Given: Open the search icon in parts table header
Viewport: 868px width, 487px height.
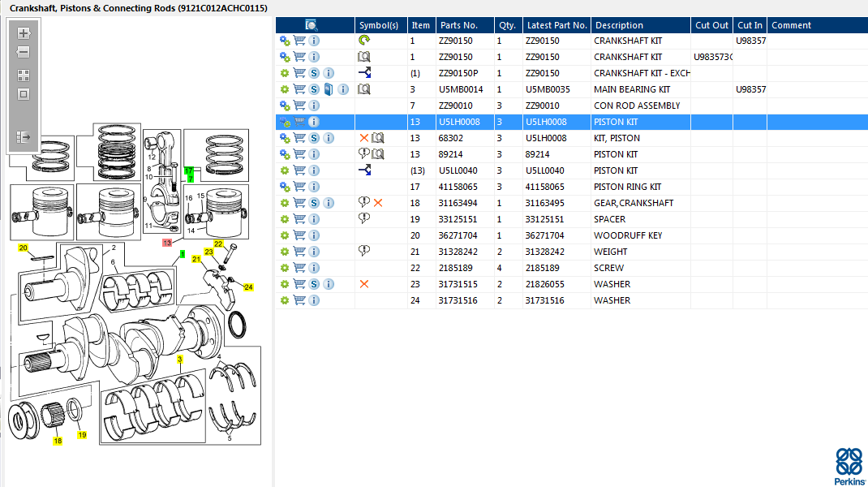Looking at the screenshot, I should click(x=312, y=25).
